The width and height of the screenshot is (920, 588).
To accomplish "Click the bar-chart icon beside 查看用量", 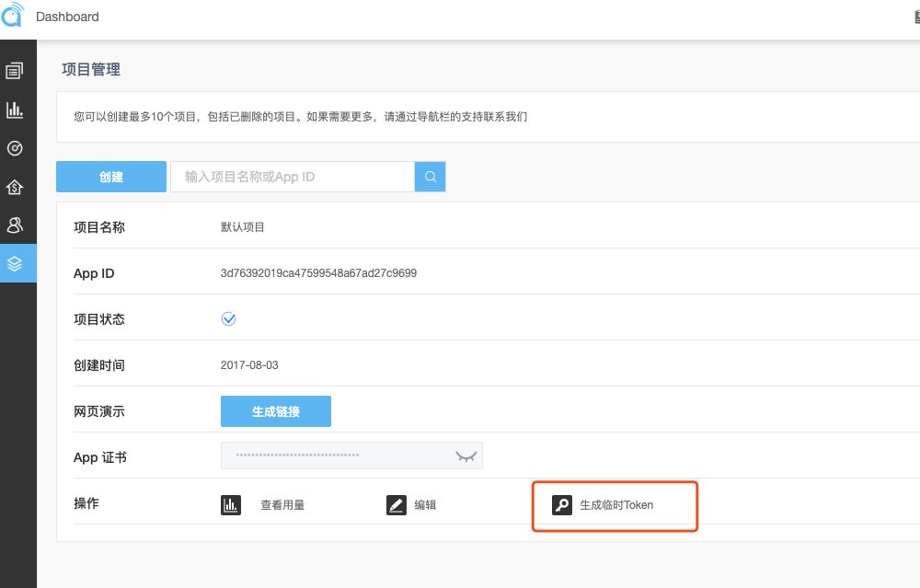I will tap(230, 504).
